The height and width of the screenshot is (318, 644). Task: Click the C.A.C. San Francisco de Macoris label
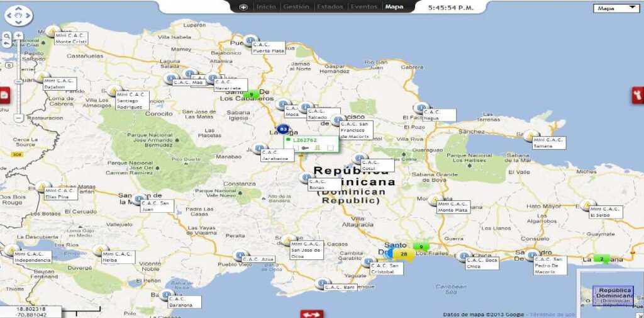[356, 130]
